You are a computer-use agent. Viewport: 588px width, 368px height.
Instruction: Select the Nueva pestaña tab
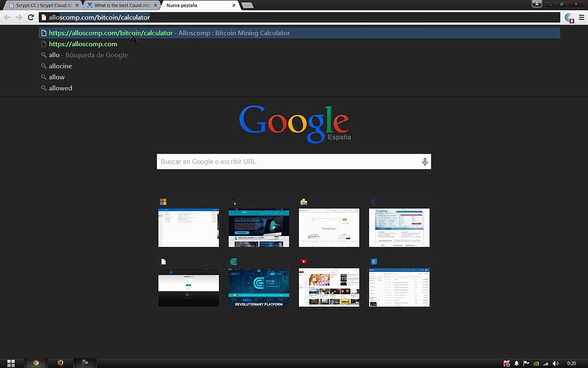[x=199, y=5]
